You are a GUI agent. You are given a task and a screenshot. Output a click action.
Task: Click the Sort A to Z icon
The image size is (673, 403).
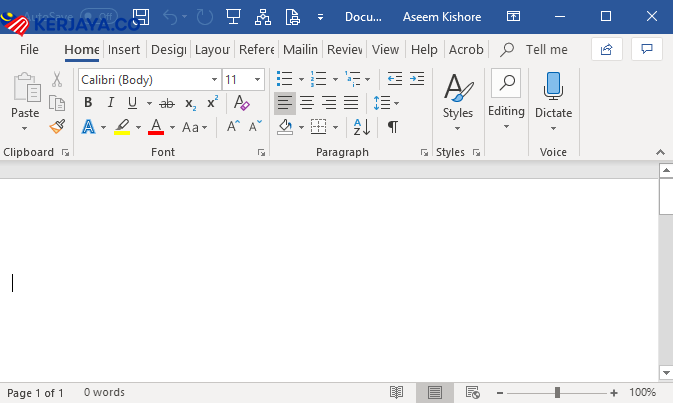361,127
